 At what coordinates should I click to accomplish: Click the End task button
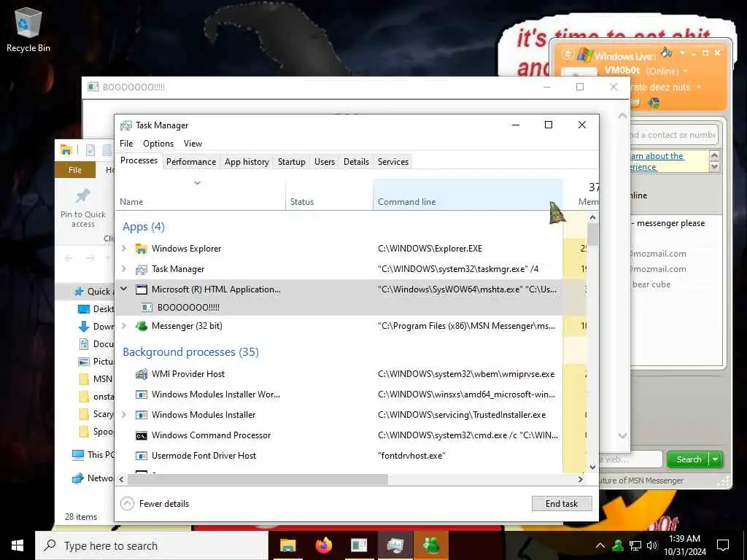562,504
